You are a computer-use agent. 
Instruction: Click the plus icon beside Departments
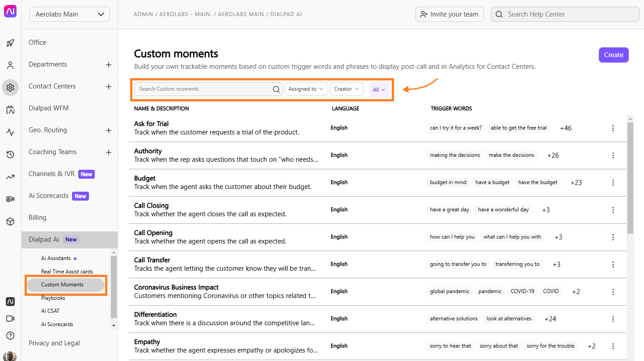pyautogui.click(x=108, y=65)
